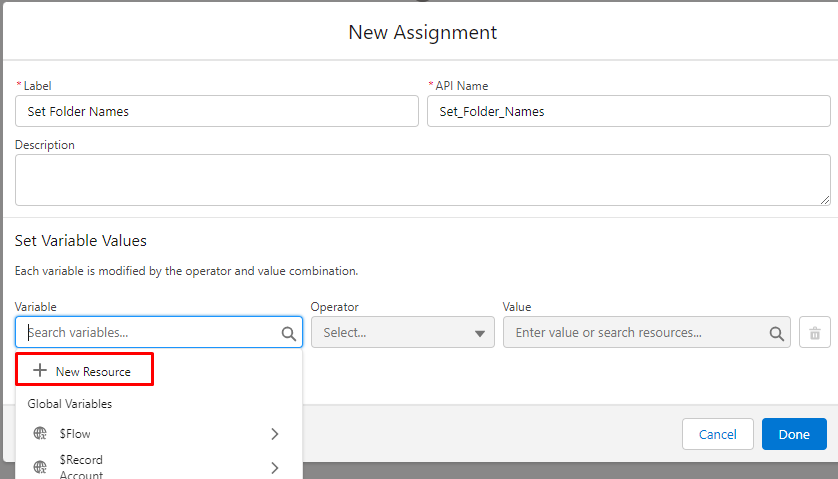
Task: Click into the Label field
Action: click(x=216, y=111)
